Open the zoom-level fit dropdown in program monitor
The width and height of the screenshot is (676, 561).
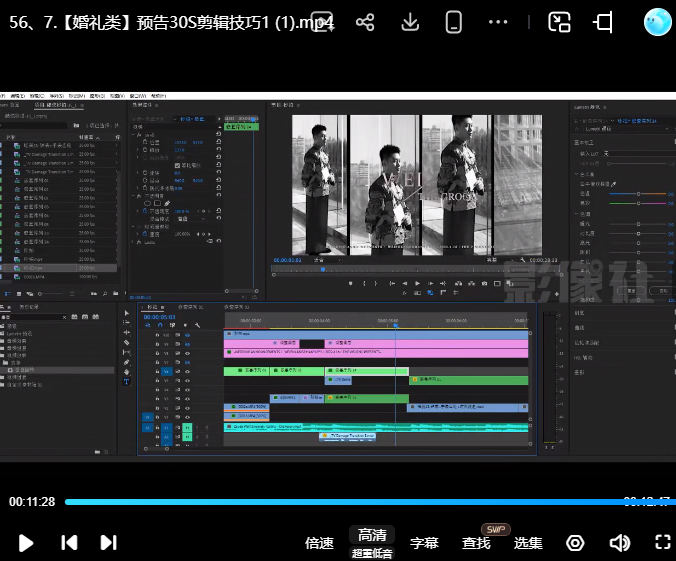point(326,260)
